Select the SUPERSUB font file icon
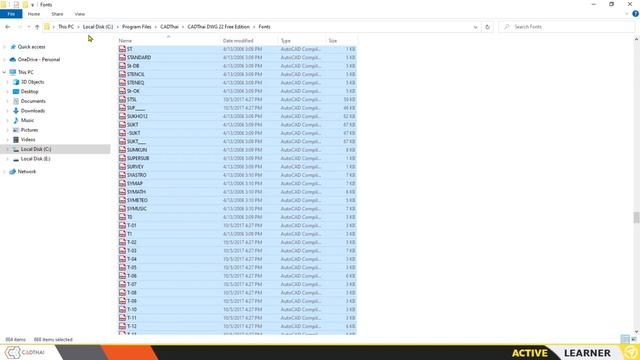 (x=122, y=158)
